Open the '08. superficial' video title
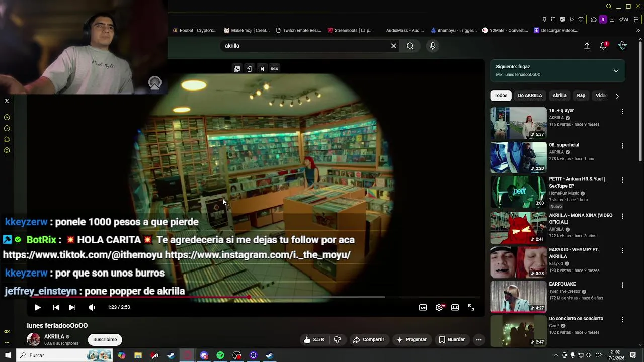The width and height of the screenshot is (644, 362). tap(564, 145)
